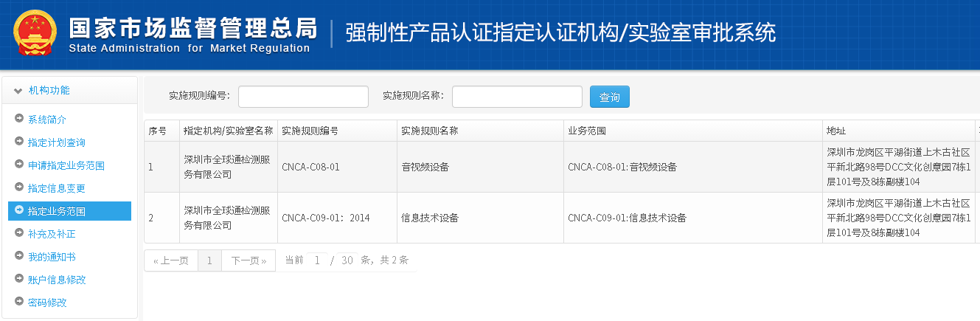This screenshot has height=321, width=980.
Task: Click 信息技术设备 rule name cell
Action: [480, 218]
